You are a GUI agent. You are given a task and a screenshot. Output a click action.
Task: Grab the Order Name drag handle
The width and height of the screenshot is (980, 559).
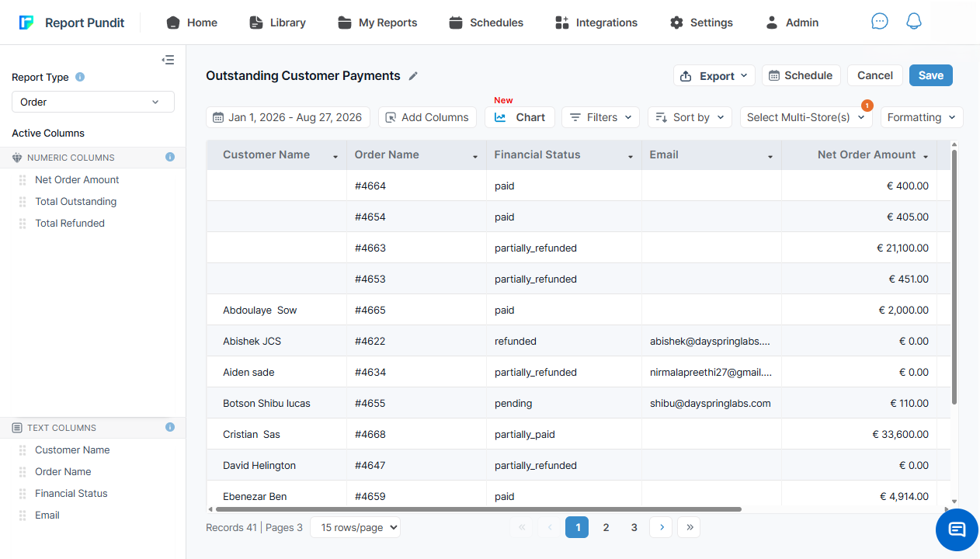[x=23, y=471]
